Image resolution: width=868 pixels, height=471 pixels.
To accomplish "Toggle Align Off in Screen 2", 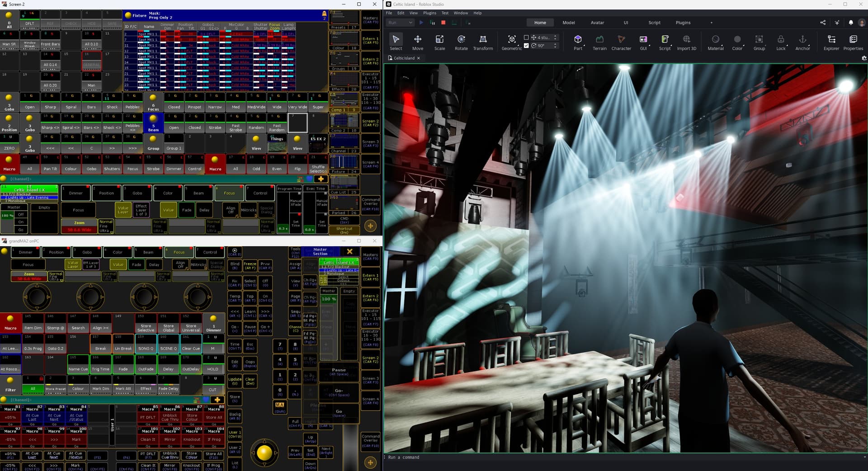I will (x=231, y=210).
